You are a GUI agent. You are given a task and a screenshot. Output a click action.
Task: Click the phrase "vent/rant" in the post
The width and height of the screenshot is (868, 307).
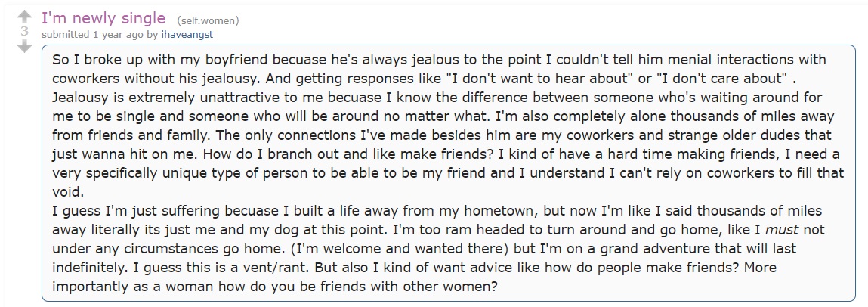click(280, 268)
